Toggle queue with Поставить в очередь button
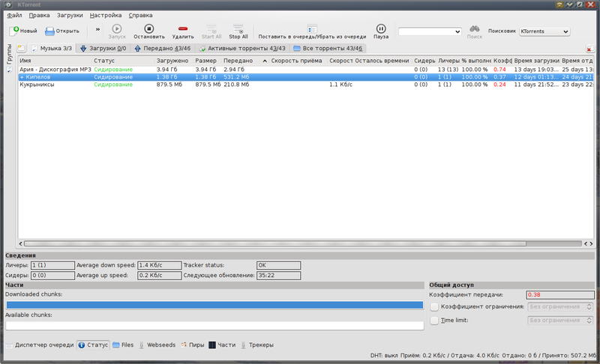The height and width of the screenshot is (364, 600). click(x=312, y=31)
